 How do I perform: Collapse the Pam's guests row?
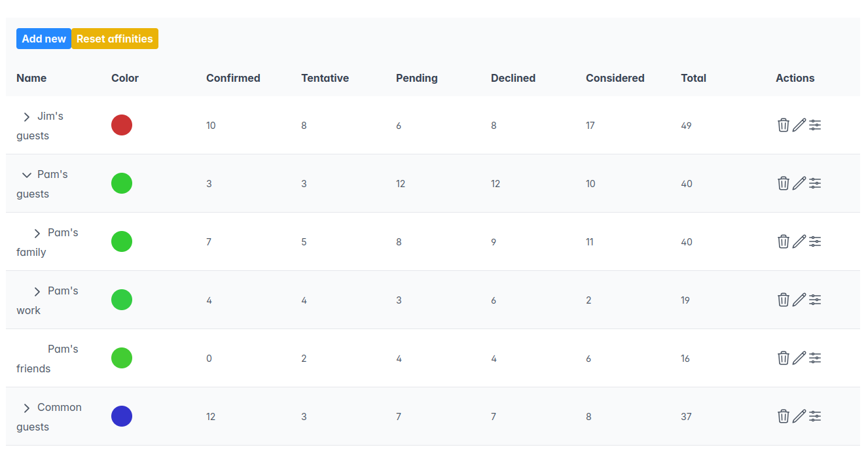click(x=27, y=175)
